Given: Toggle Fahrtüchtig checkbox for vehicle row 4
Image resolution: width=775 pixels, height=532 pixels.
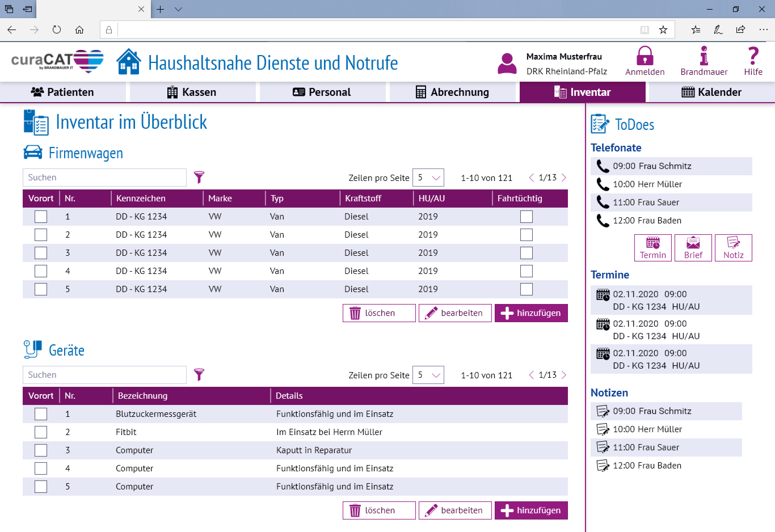Looking at the screenshot, I should pos(526,271).
